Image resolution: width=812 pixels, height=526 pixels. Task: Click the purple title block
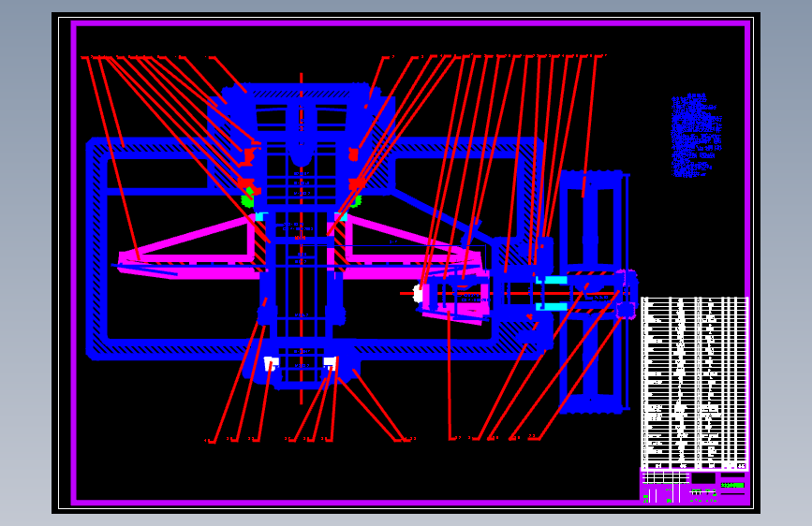694,487
